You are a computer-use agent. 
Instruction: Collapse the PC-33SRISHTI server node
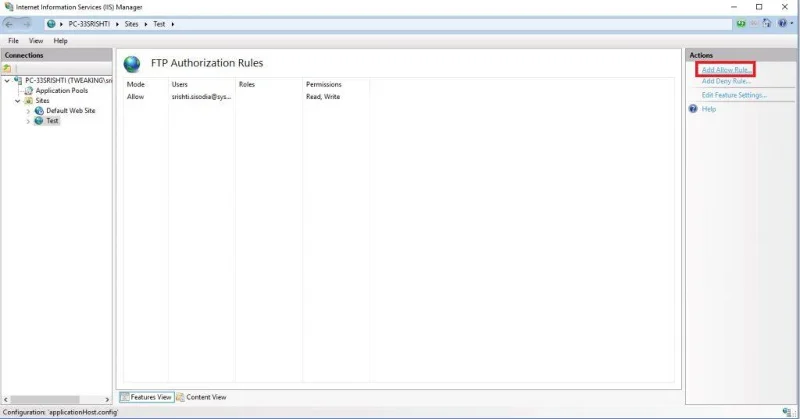click(x=7, y=81)
